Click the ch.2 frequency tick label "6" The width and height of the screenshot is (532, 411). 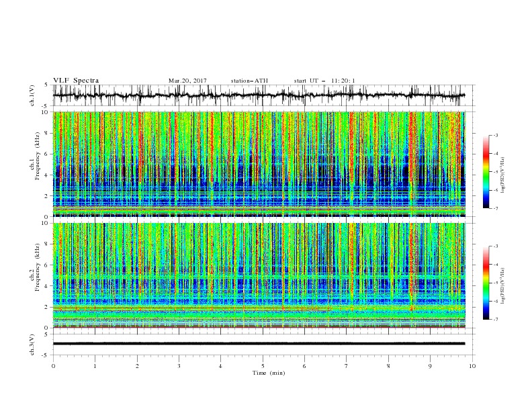47,265
